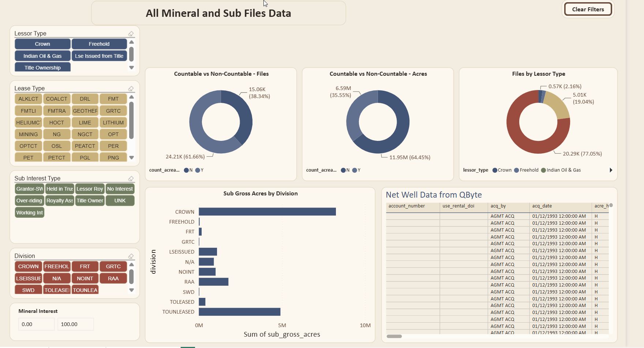Select the LITHIUM lease type

pyautogui.click(x=113, y=123)
